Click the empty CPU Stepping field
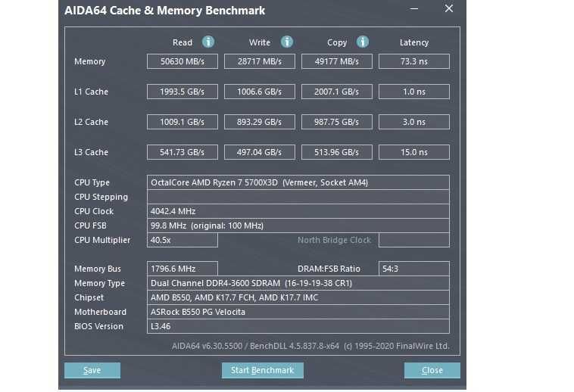This screenshot has width=574, height=392. click(x=298, y=197)
